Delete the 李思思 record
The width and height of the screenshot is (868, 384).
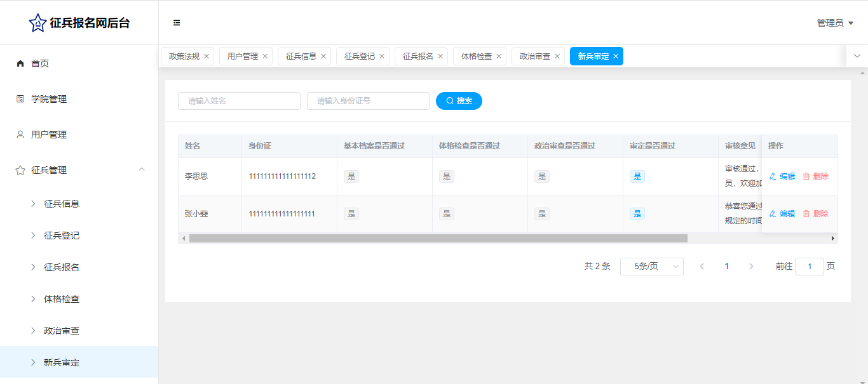(816, 176)
